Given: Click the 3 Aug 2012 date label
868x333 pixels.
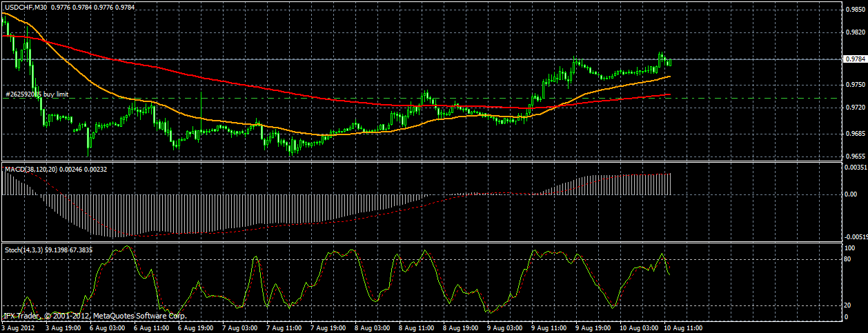Looking at the screenshot, I should pos(17,328).
